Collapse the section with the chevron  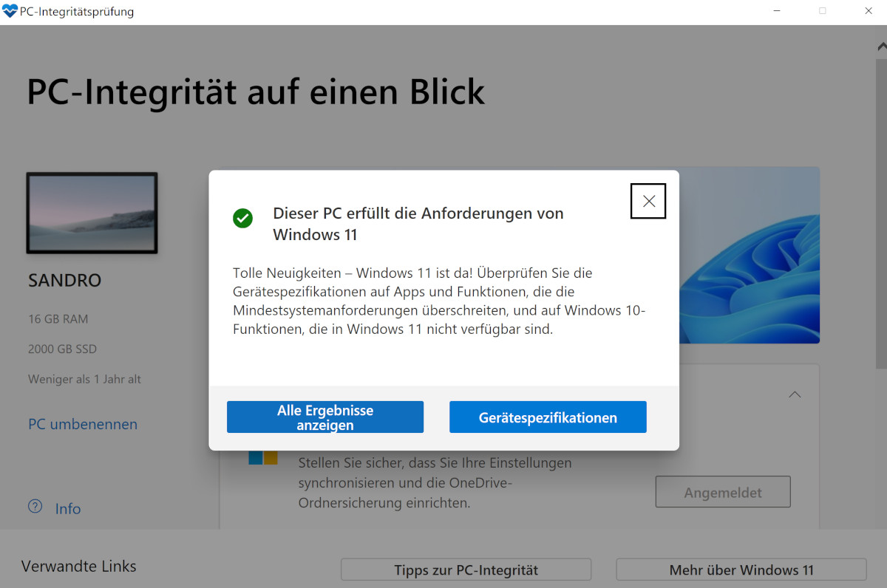click(x=795, y=394)
